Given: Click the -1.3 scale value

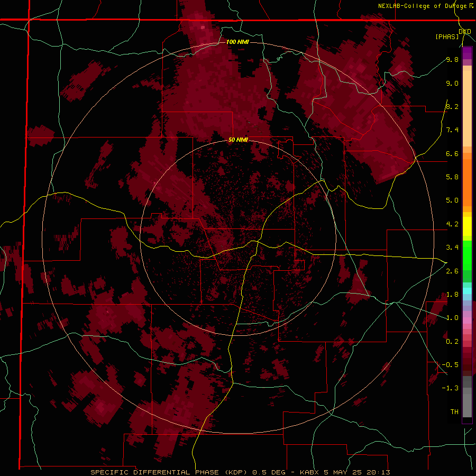Looking at the screenshot, I should tap(450, 388).
